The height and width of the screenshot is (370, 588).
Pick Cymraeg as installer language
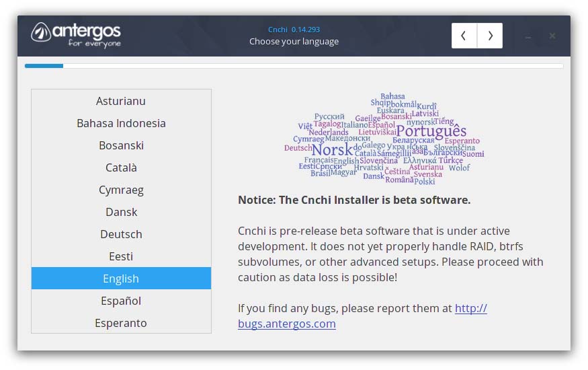click(x=121, y=190)
